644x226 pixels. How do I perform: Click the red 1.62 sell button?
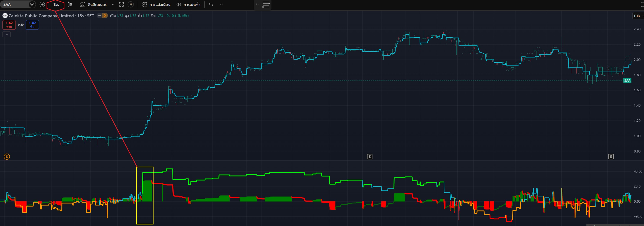click(x=9, y=24)
